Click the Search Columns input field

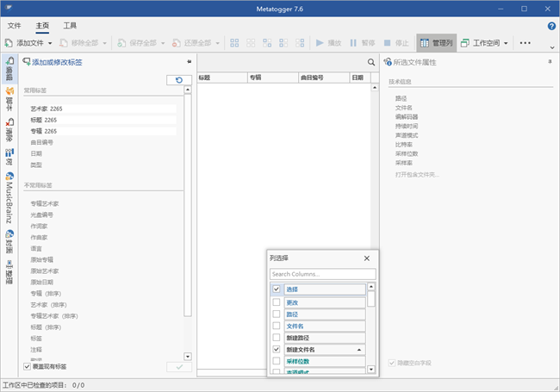322,274
